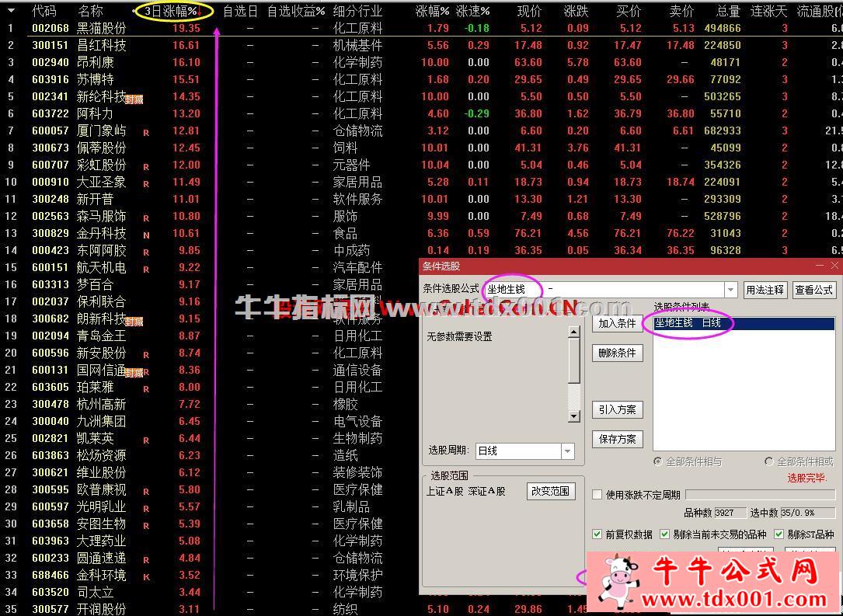The height and width of the screenshot is (616, 843).
Task: Click the R marker beside 东阿阿胶
Action: pyautogui.click(x=146, y=252)
